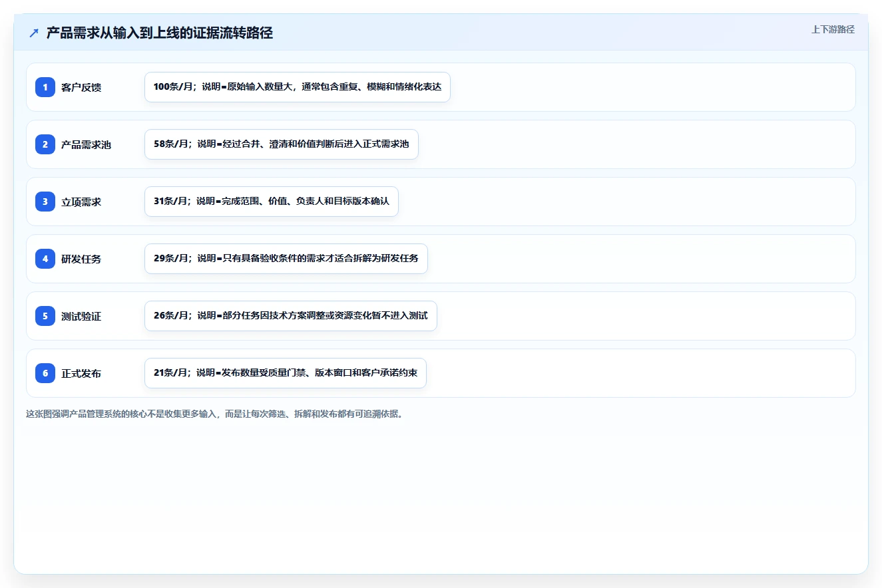This screenshot has height=588, width=882.
Task: Click the 上下游路径 label in header
Action: click(833, 29)
